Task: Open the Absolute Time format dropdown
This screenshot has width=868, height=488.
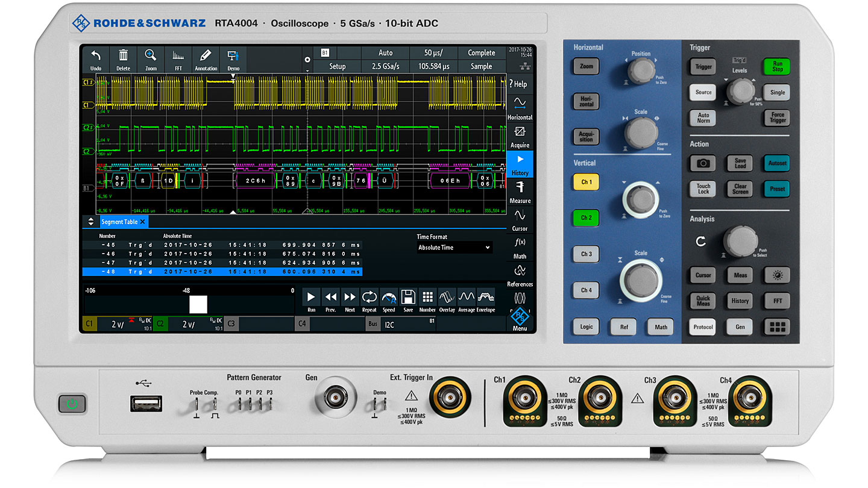Action: [454, 247]
